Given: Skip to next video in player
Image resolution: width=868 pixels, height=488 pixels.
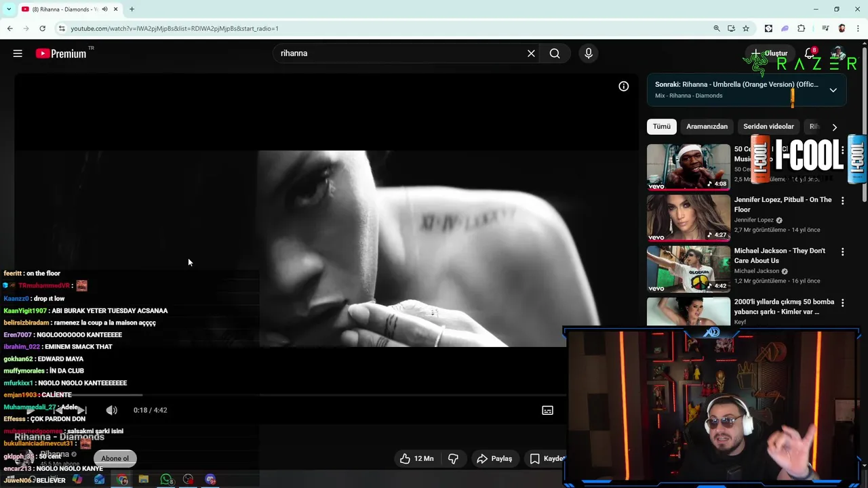Looking at the screenshot, I should [81, 410].
